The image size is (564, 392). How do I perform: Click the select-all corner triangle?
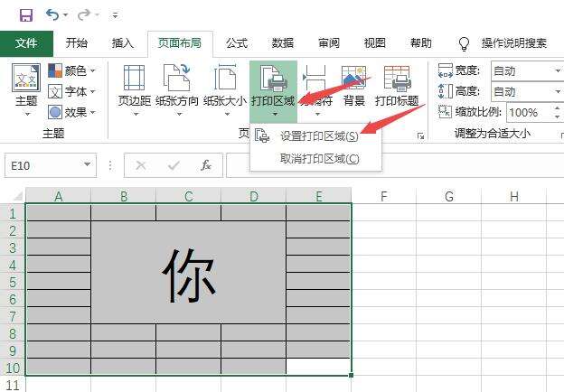click(x=17, y=196)
